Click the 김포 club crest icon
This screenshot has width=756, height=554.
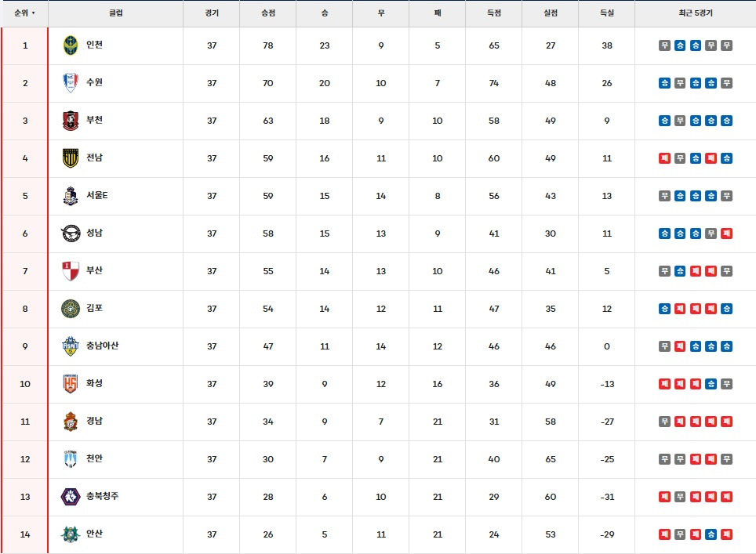tap(71, 309)
